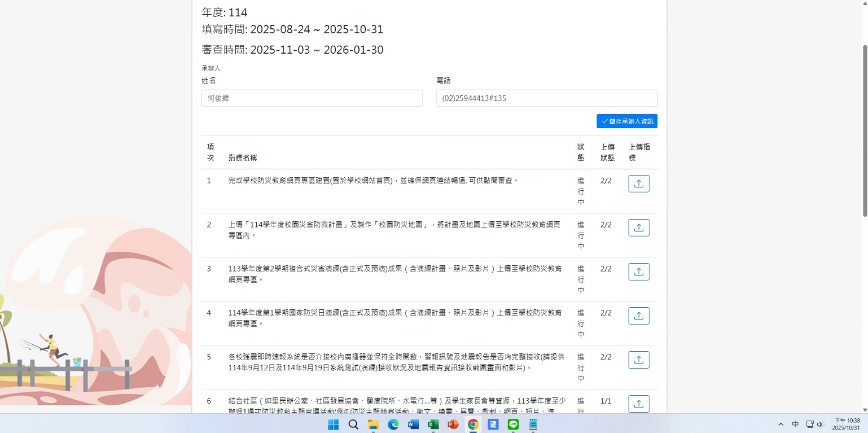Click upload icon for indicator item 2

coord(638,228)
